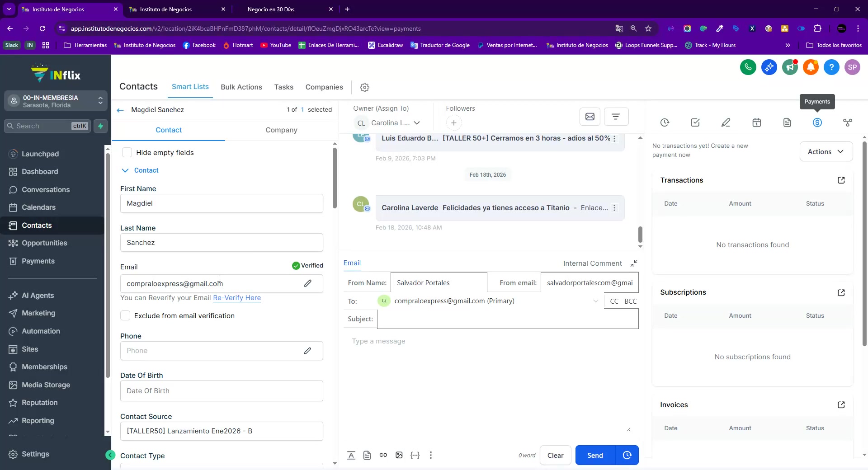This screenshot has width=868, height=470.
Task: Switch to the Bulk Actions tab
Action: coord(241,87)
